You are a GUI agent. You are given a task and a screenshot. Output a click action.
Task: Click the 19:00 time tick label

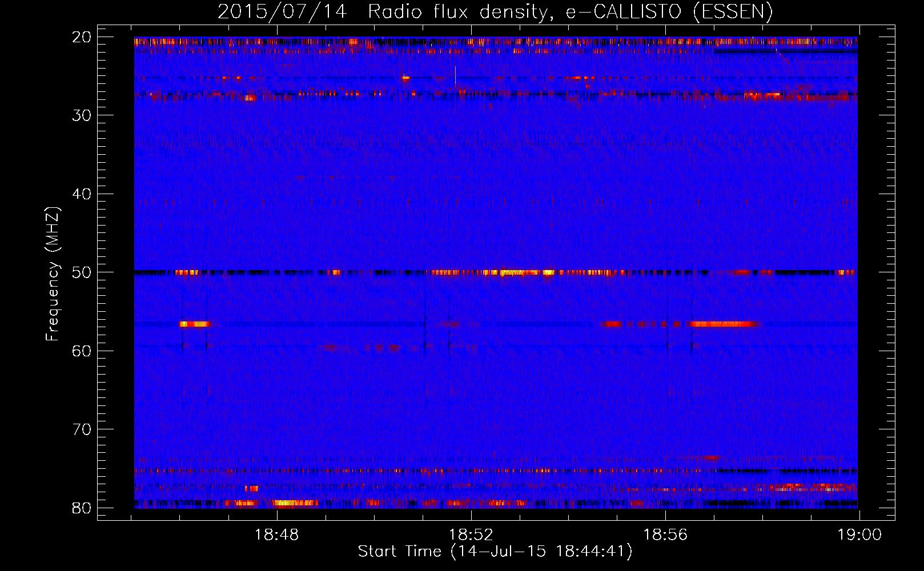859,535
